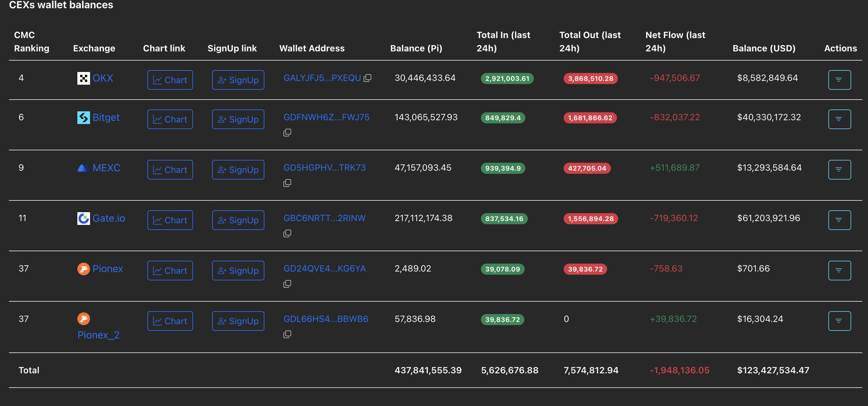
Task: Open the MEXC exchange link
Action: pos(106,168)
